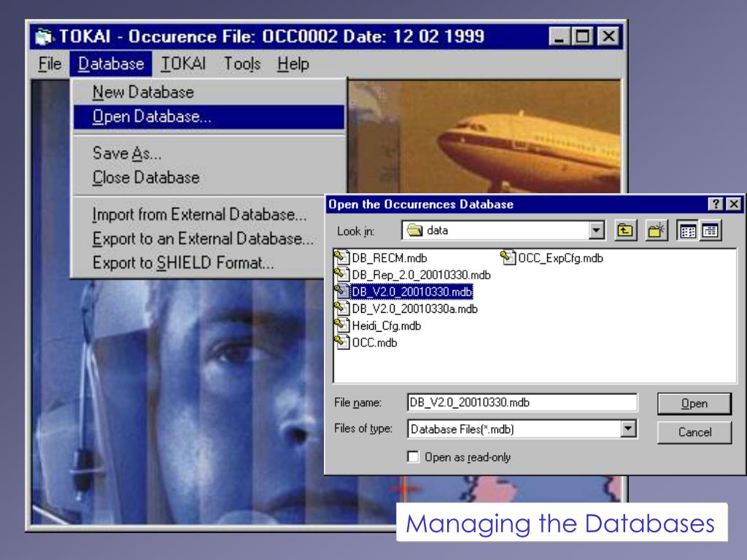Select highlighted DB_V2.0_20010330.mdb file name
This screenshot has height=560, width=747.
(x=411, y=292)
